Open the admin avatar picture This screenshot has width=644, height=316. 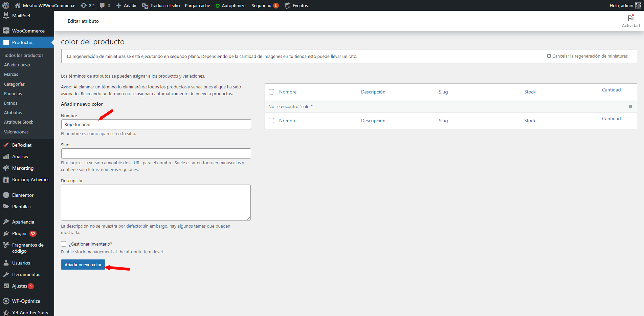tap(638, 5)
